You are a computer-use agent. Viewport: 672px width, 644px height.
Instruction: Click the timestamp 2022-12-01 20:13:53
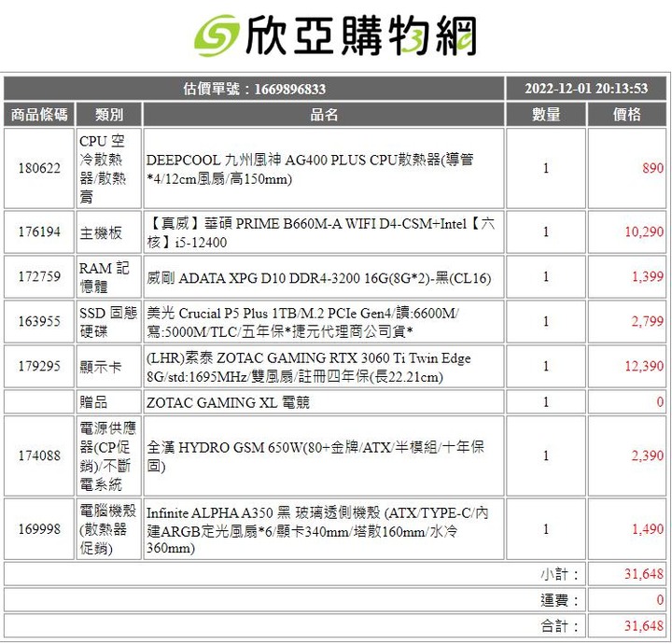click(586, 89)
